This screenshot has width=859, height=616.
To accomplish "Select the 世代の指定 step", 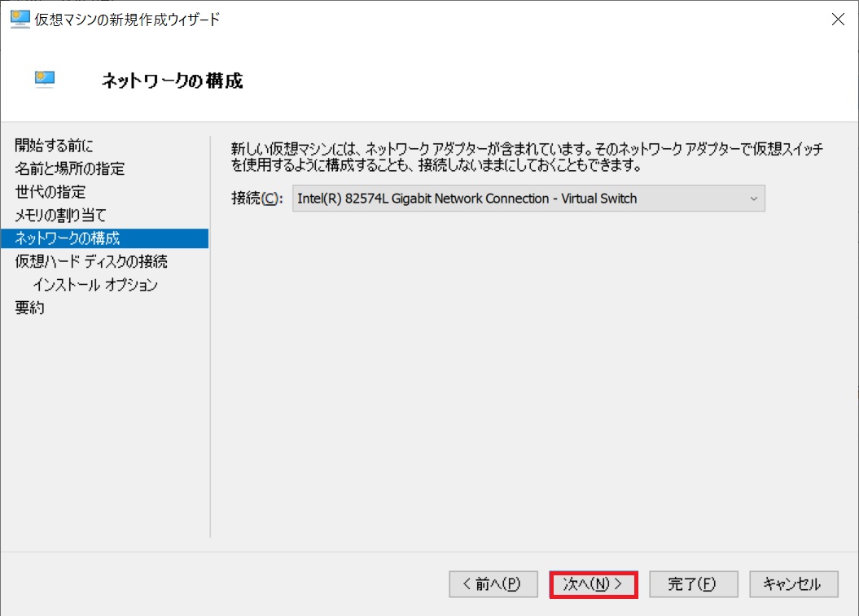I will [50, 192].
